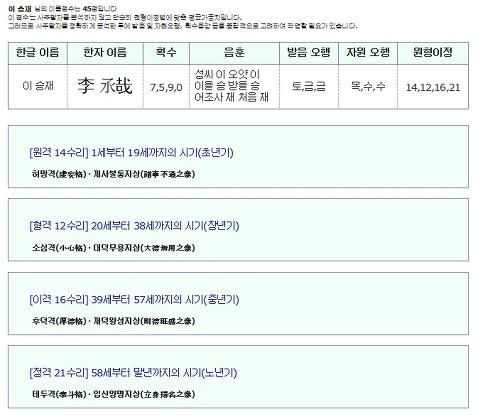
Task: Open the 형격 12수리 장년기 heading link
Action: [x=134, y=226]
